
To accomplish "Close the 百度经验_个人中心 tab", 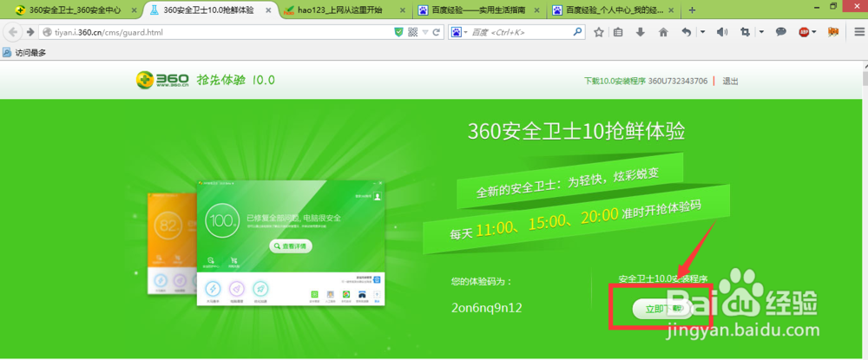I will [673, 10].
